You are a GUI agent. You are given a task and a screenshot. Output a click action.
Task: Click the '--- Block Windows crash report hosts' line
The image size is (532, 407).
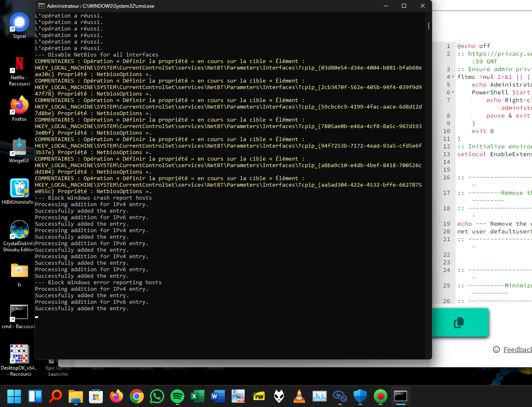pyautogui.click(x=93, y=198)
